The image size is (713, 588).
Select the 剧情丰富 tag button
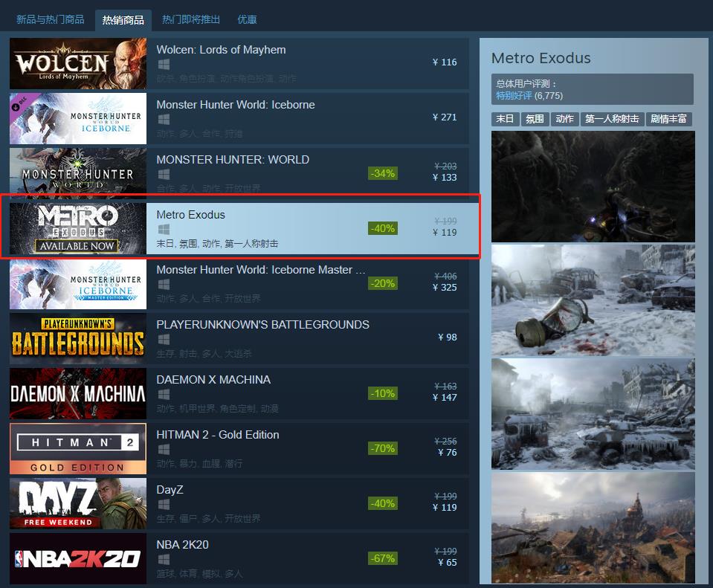(x=669, y=119)
